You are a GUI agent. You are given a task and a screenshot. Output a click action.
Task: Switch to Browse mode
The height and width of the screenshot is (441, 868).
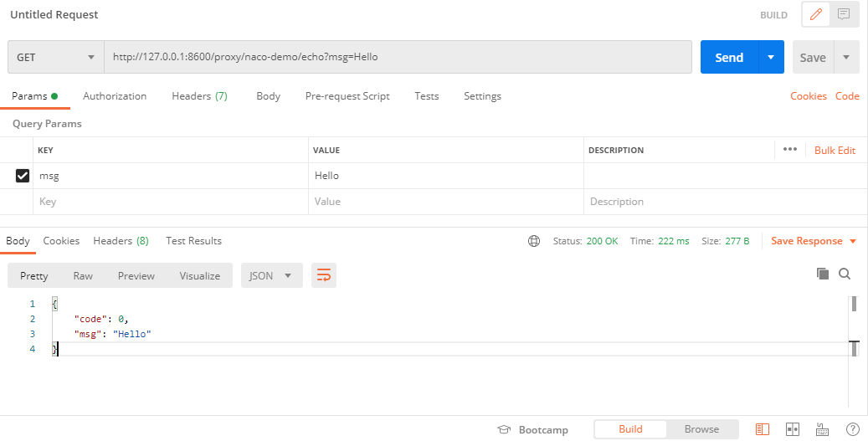pyautogui.click(x=701, y=428)
